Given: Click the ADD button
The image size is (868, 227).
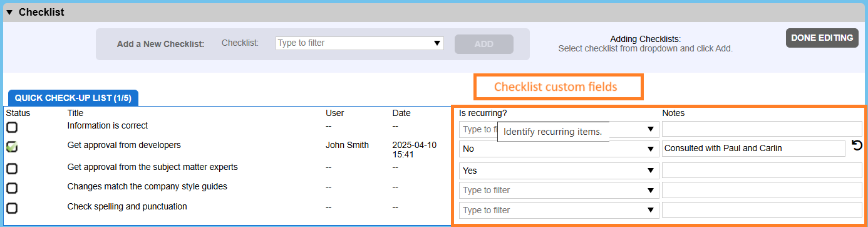Looking at the screenshot, I should coord(484,44).
